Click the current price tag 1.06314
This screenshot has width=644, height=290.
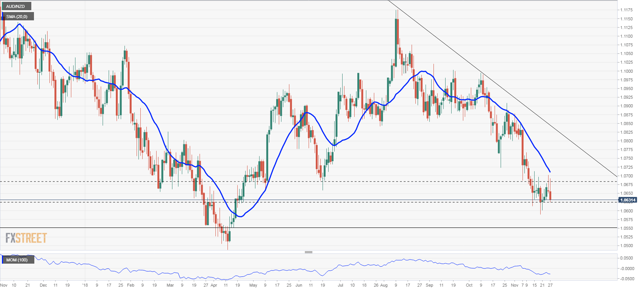(628, 200)
